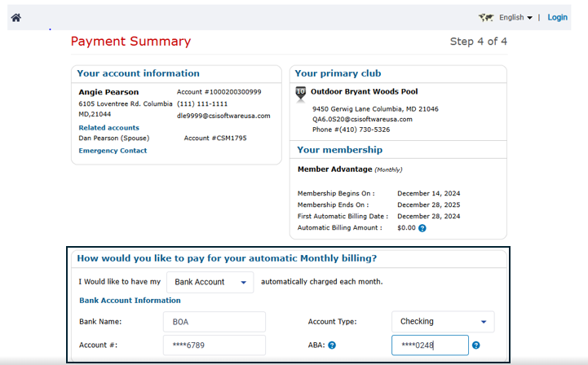Image resolution: width=588 pixels, height=365 pixels.
Task: Open the help icon beside ABA label
Action: pos(332,345)
